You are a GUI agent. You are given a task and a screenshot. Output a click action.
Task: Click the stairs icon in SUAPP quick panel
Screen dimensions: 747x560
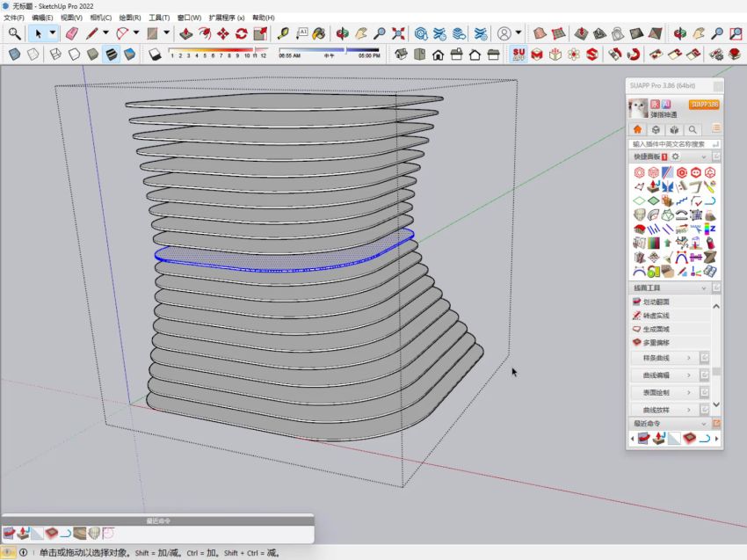click(x=682, y=200)
